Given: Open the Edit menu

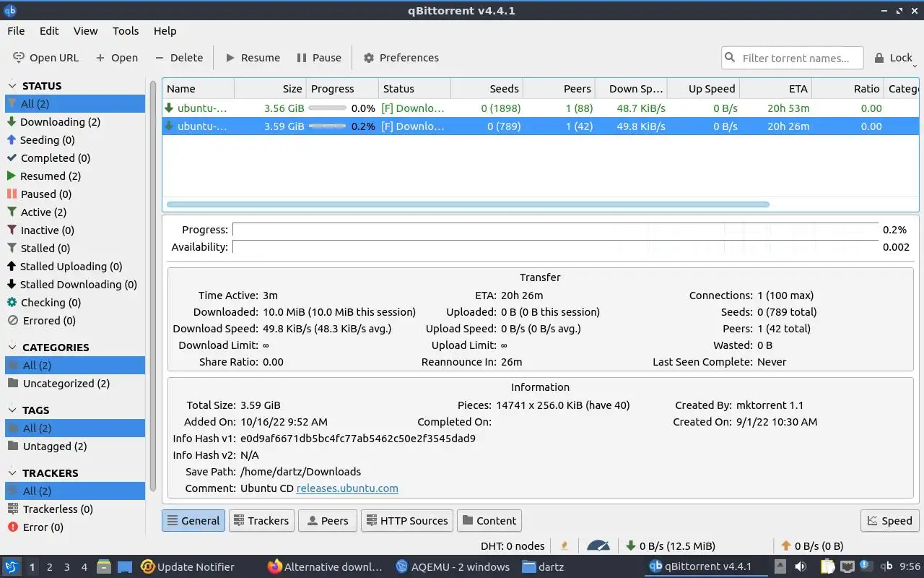Looking at the screenshot, I should tap(49, 31).
